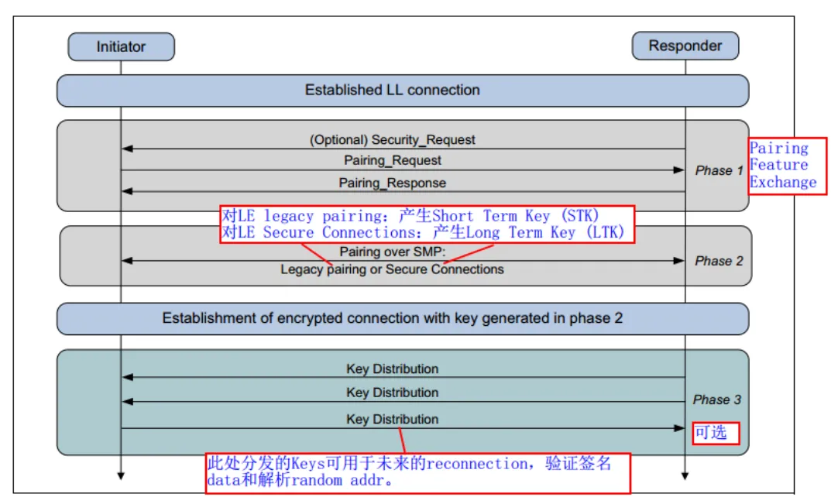Click the Phase 2 label
This screenshot has width=838, height=504.
tap(719, 261)
